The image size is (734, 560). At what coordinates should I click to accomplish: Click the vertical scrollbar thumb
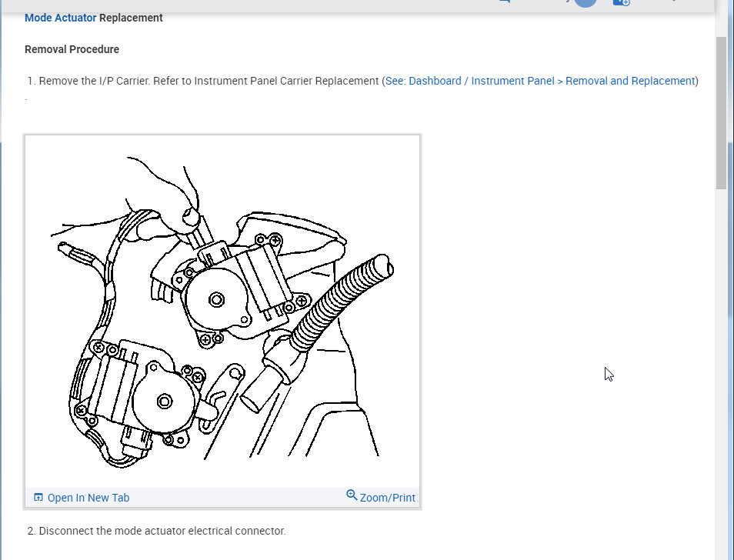[721, 113]
